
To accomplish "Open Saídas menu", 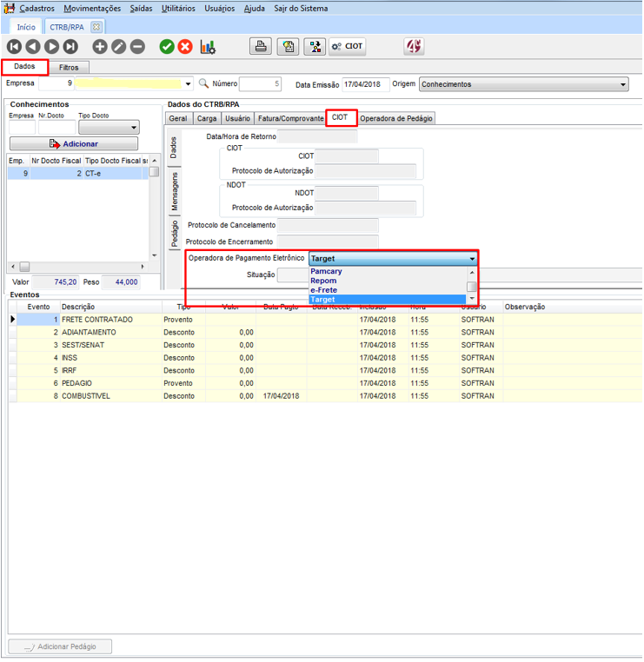I will [141, 9].
